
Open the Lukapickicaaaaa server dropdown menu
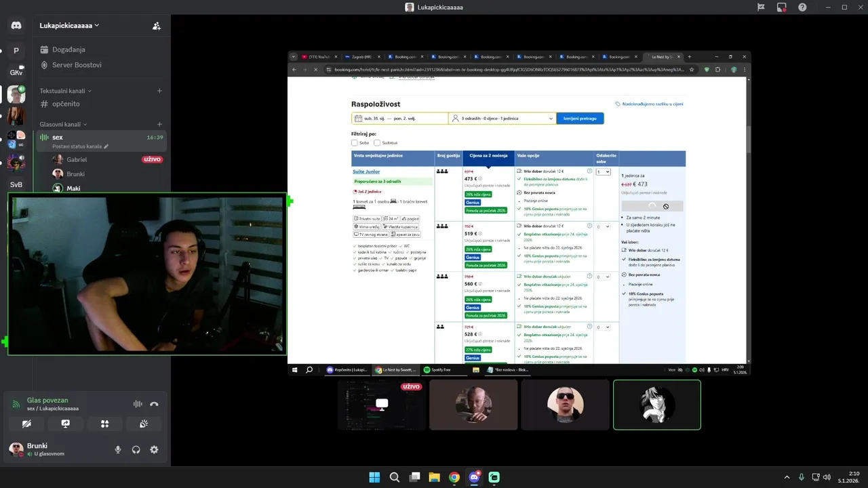[x=69, y=26]
